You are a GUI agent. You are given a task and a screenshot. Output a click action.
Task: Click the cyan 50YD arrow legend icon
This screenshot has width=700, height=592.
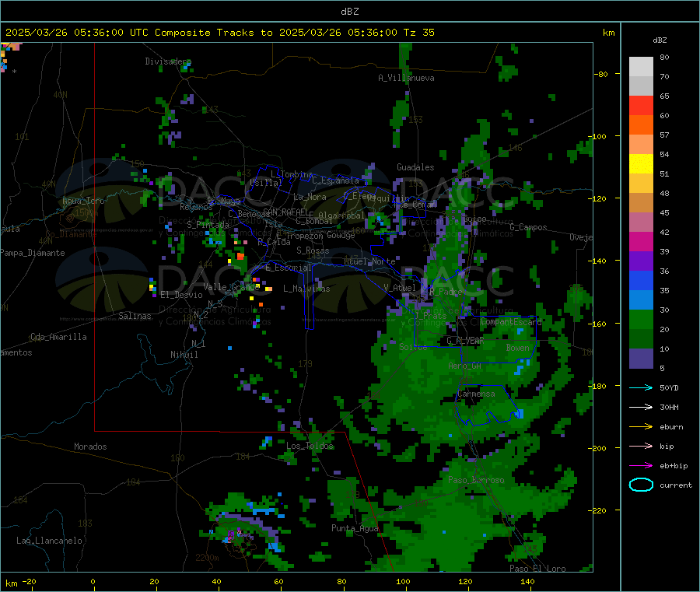641,387
